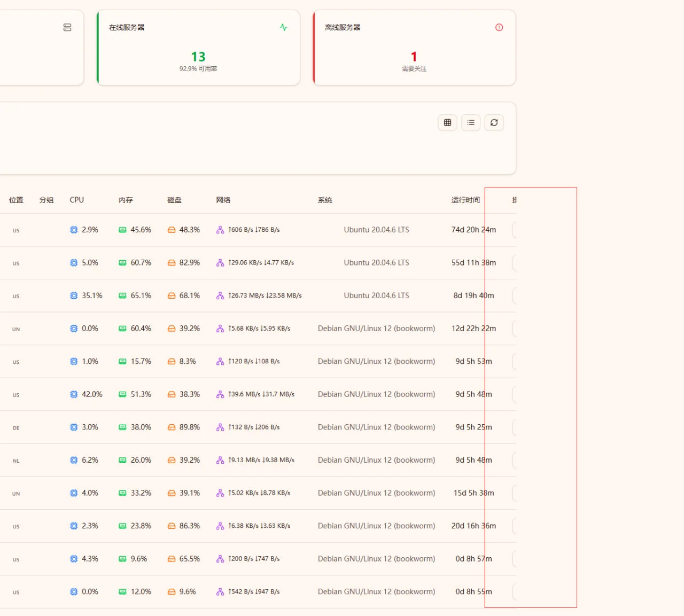
Task: Click the disk icon beside 86.3%
Action: click(172, 526)
